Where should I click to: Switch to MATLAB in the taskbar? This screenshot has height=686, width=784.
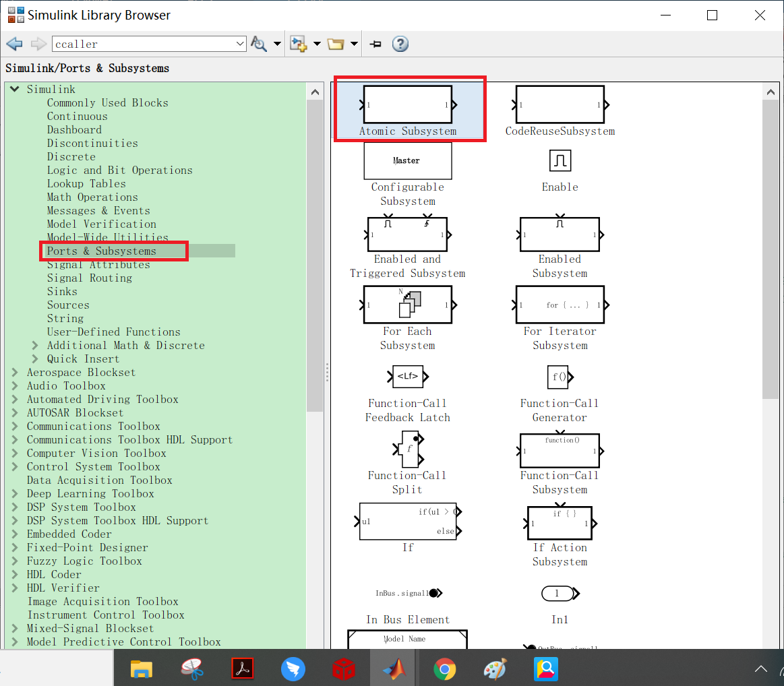pyautogui.click(x=394, y=669)
